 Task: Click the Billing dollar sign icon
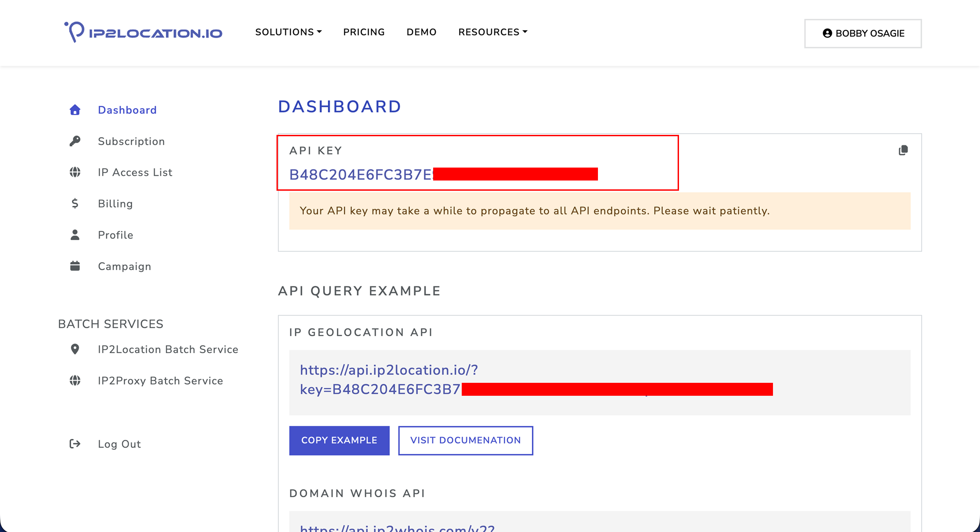point(75,204)
